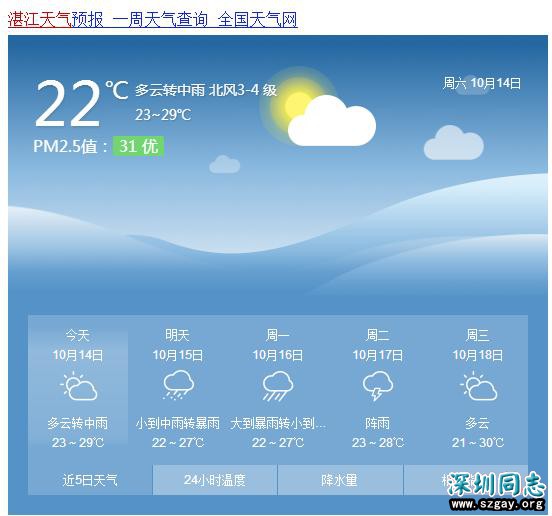The height and width of the screenshot is (516, 552).
Task: Open the 全国天气网 link
Action: pos(257,19)
